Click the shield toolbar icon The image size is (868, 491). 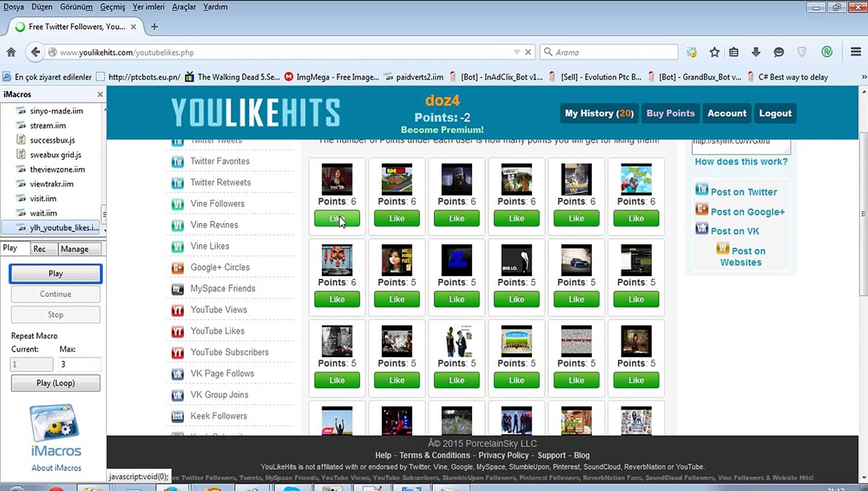[802, 52]
